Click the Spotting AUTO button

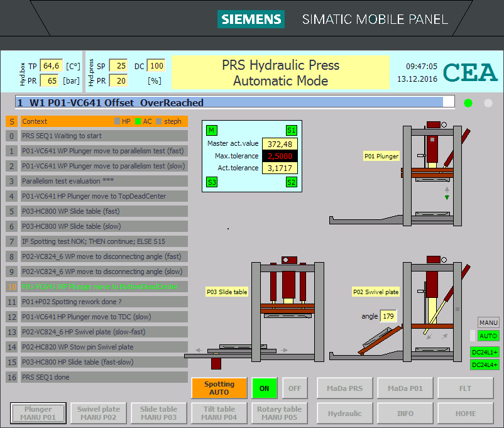219,388
